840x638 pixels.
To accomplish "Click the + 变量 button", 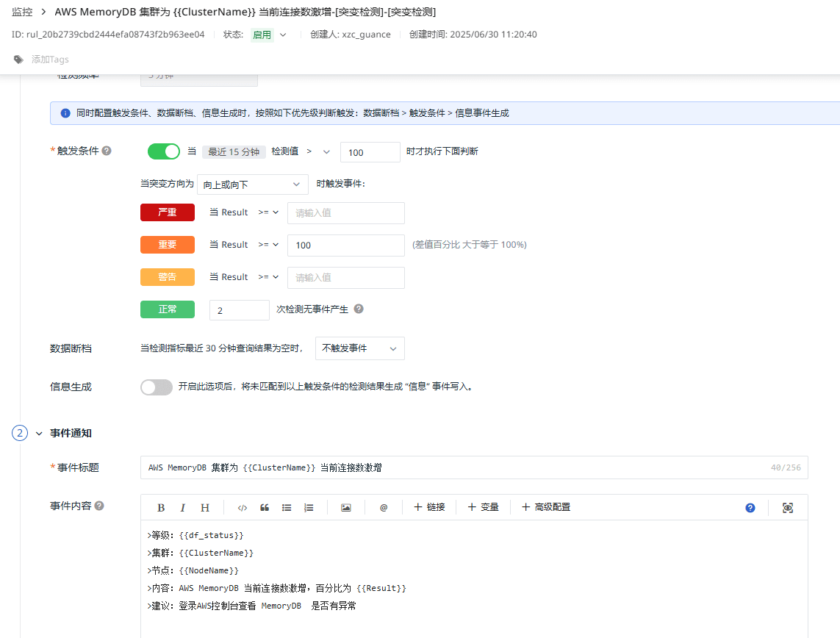I will (x=484, y=506).
